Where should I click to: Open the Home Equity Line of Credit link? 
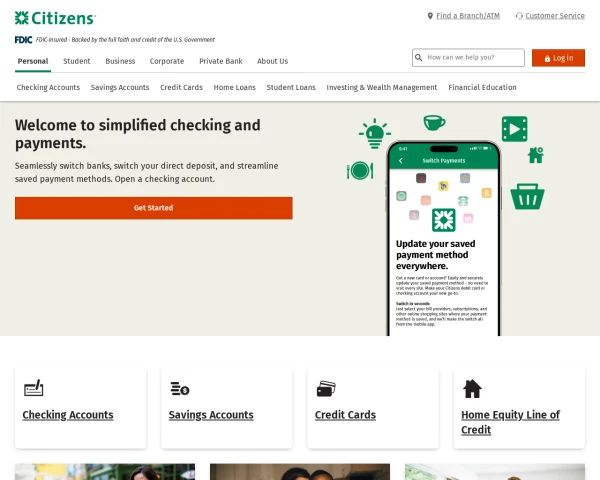510,422
